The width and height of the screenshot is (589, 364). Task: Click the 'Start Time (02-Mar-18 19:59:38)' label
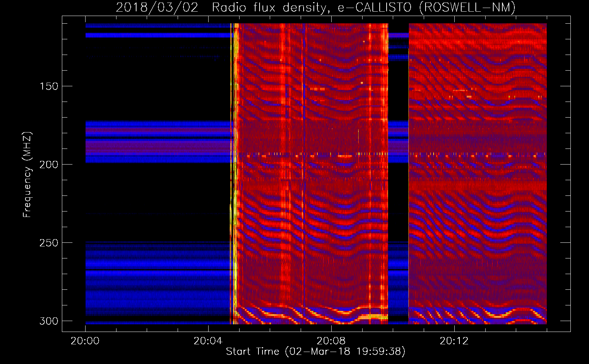point(316,352)
